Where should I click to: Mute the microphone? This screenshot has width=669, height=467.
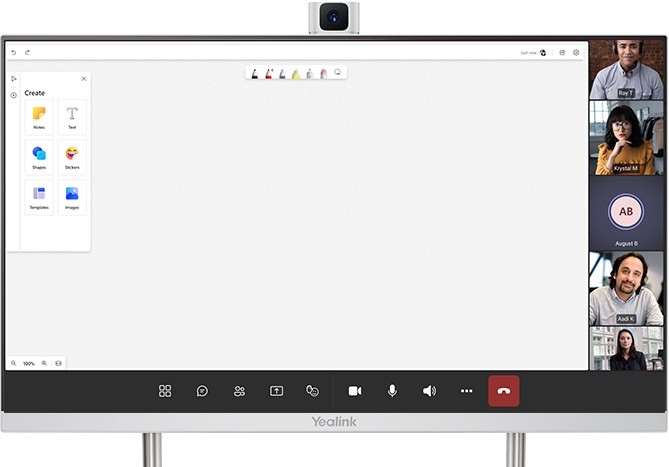coord(392,391)
